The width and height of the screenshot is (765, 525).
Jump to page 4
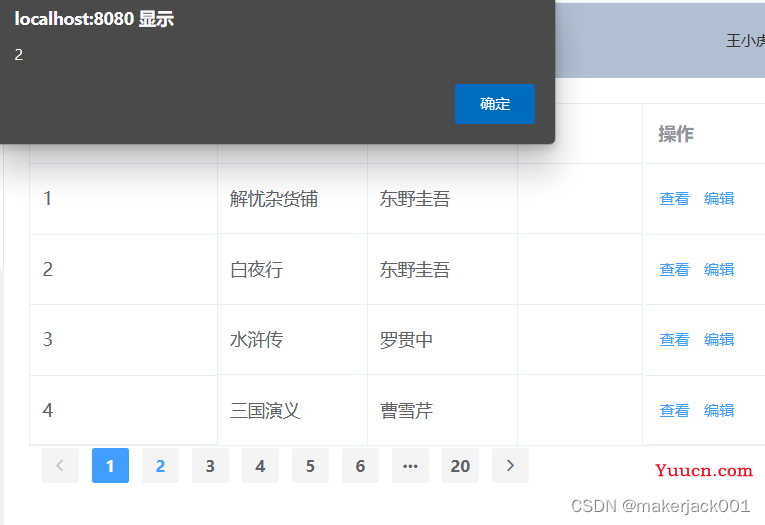pos(261,465)
